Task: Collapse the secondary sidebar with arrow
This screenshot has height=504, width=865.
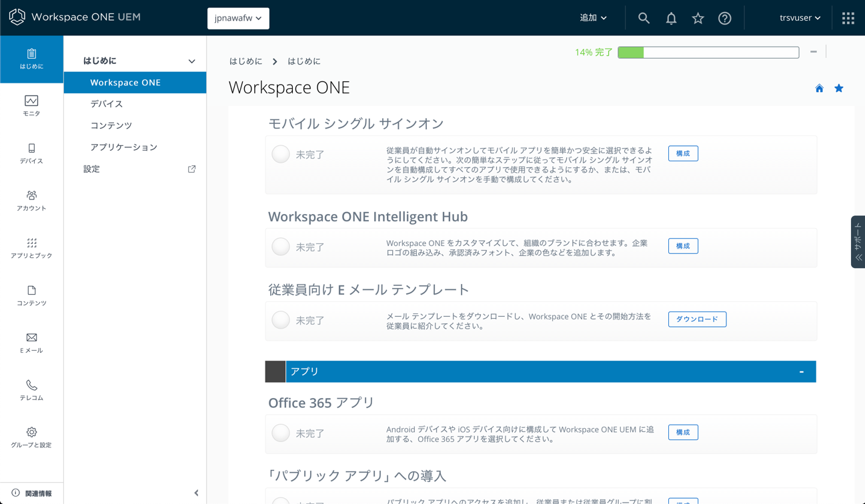Action: pos(196,493)
